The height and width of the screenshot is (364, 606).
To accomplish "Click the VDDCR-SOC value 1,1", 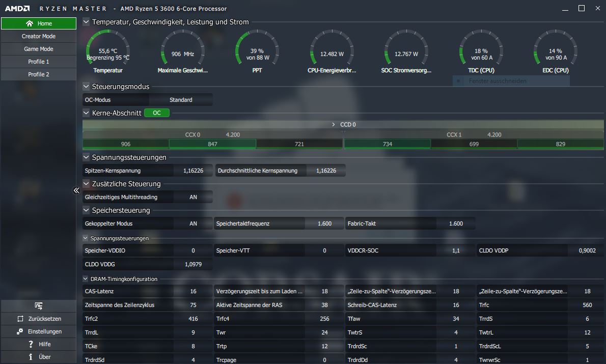I will (456, 251).
